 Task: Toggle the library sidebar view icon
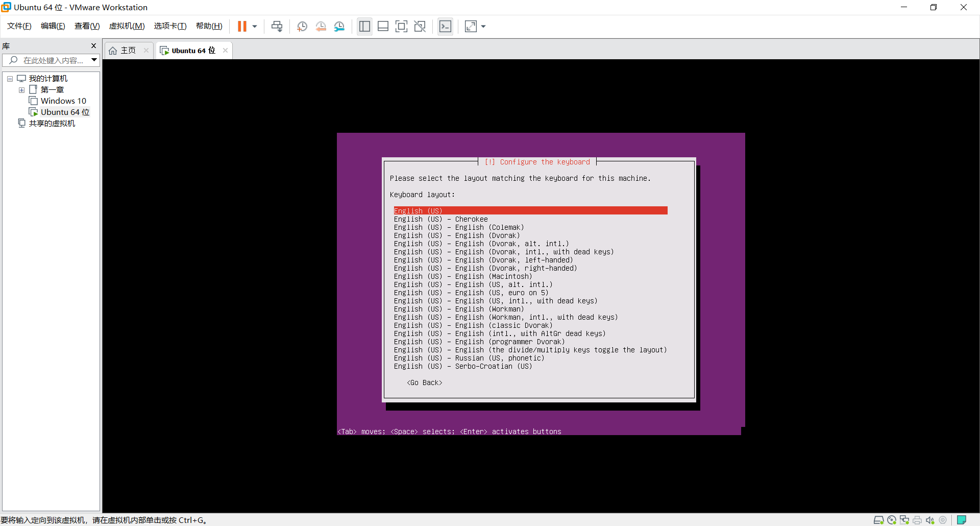(x=364, y=27)
